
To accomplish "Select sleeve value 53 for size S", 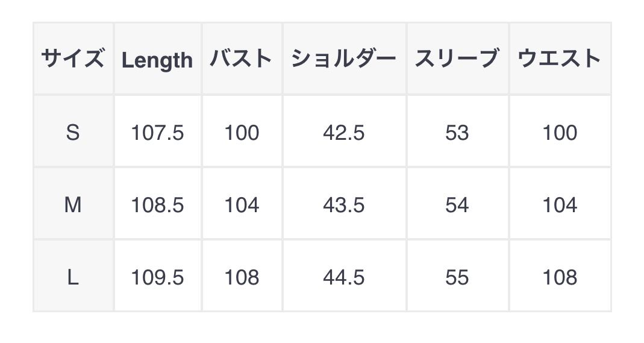I will (457, 132).
